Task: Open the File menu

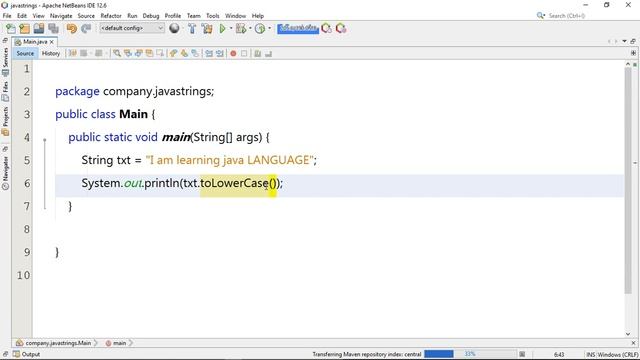Action: pyautogui.click(x=7, y=16)
